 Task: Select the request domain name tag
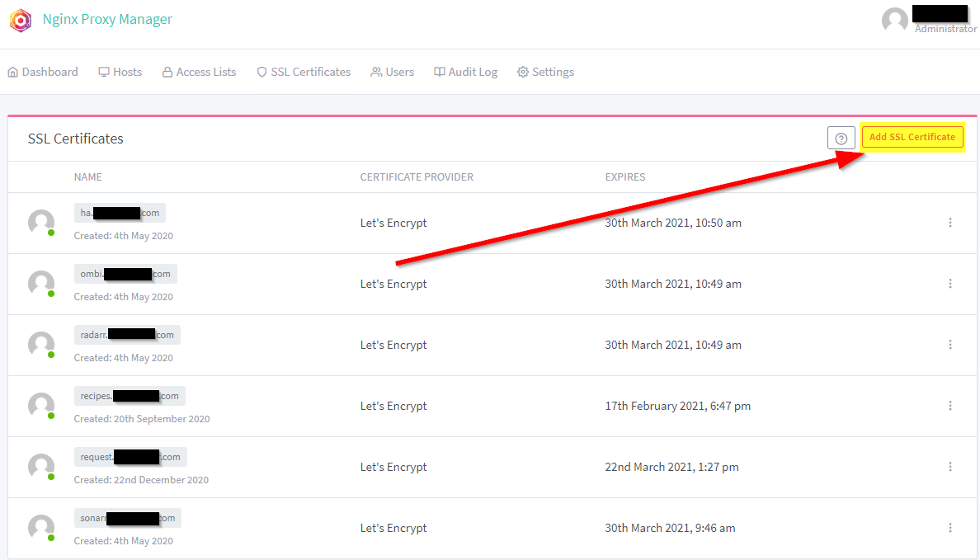[x=130, y=457]
